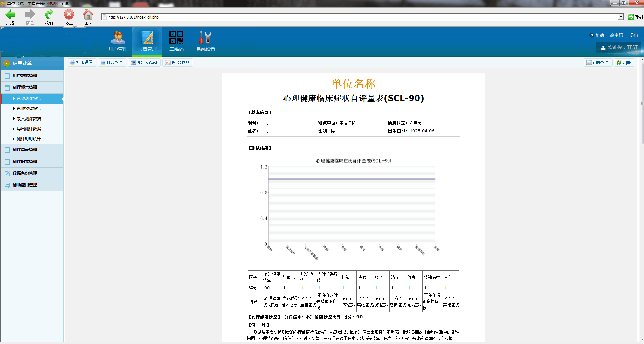This screenshot has height=344, width=644.
Task: Open 用户管理 user management tab
Action: [118, 41]
